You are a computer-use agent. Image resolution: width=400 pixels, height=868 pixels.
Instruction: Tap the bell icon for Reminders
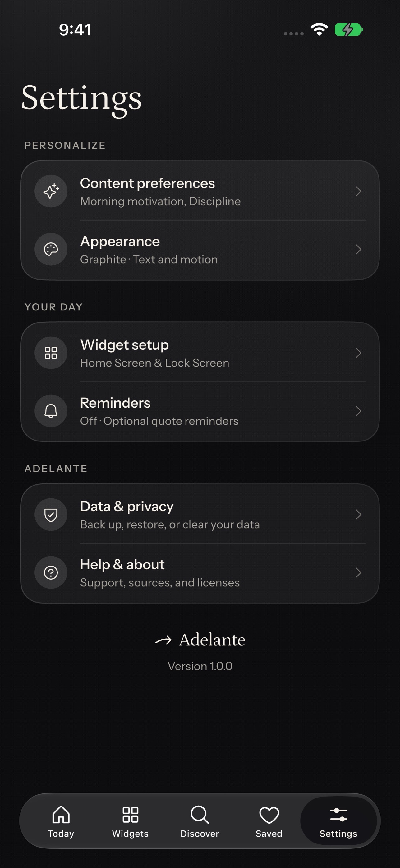click(51, 411)
